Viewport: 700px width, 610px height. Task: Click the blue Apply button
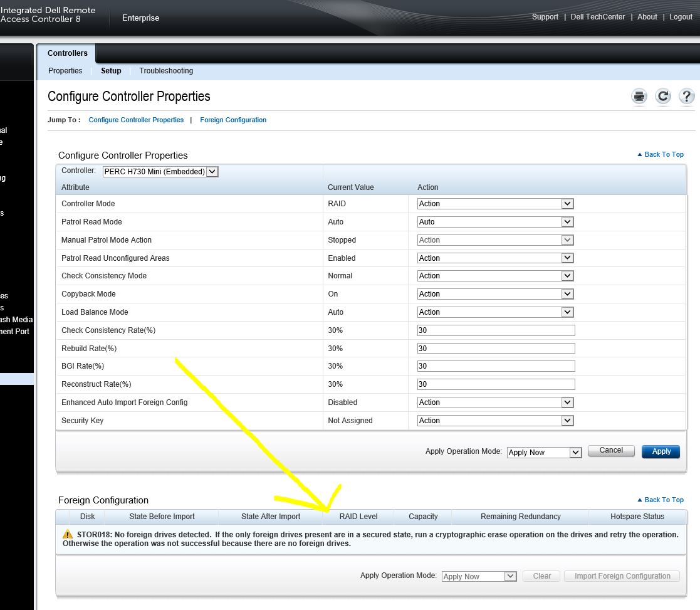661,451
